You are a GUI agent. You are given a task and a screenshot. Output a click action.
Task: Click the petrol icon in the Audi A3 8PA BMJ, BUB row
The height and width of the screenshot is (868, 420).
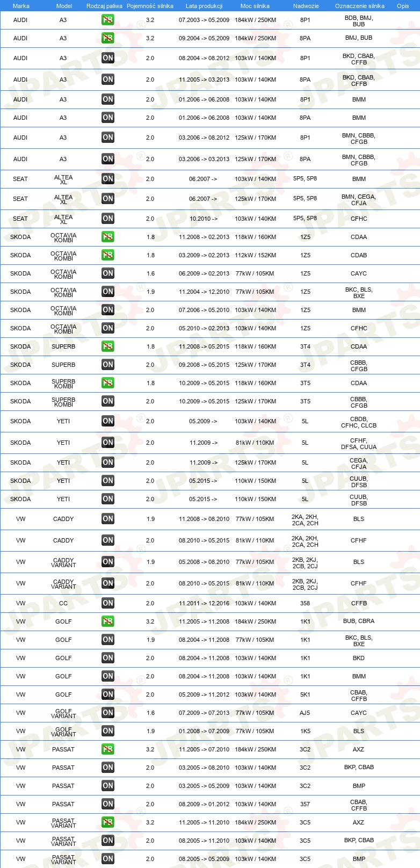108,38
